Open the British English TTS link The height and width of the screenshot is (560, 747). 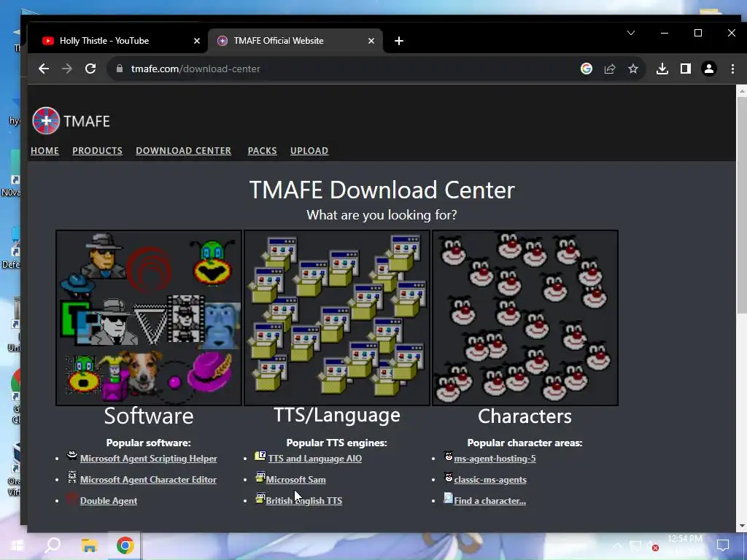pyautogui.click(x=304, y=500)
